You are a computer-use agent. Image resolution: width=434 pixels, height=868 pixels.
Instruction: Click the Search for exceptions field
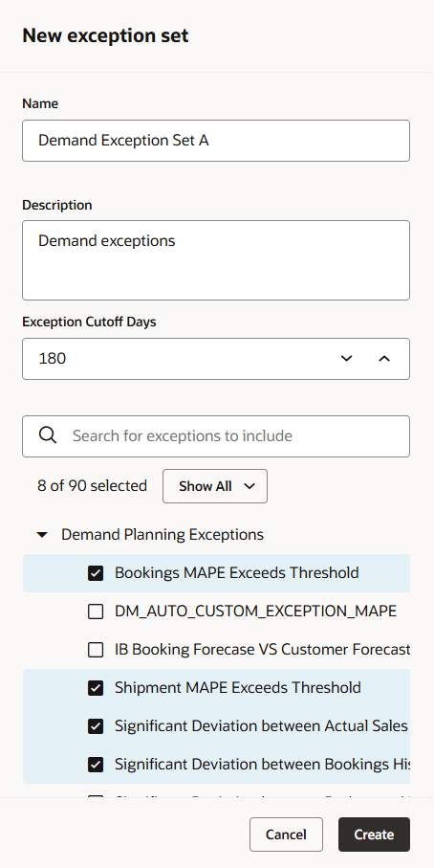216,436
